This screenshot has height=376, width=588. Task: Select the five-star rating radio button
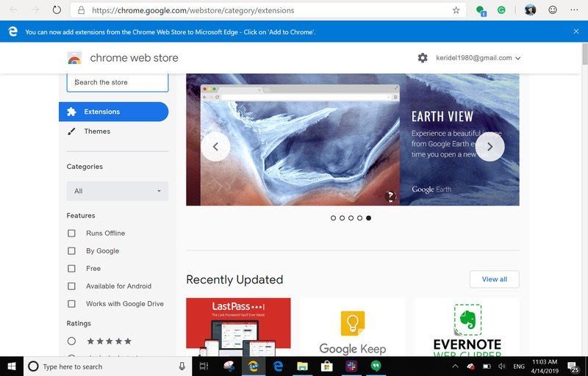point(71,341)
